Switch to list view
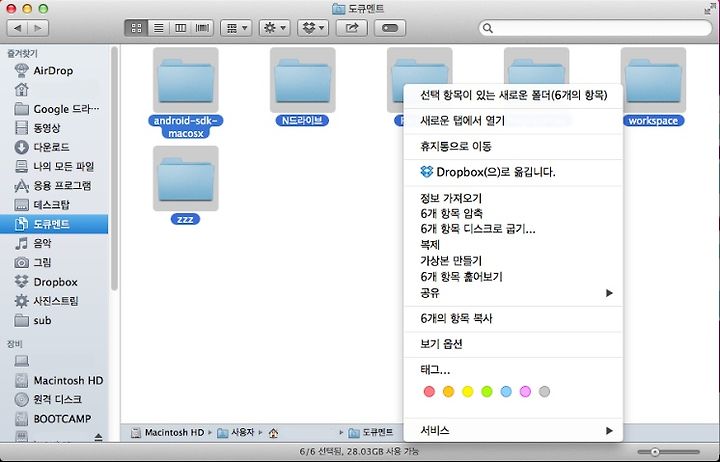 [x=158, y=28]
